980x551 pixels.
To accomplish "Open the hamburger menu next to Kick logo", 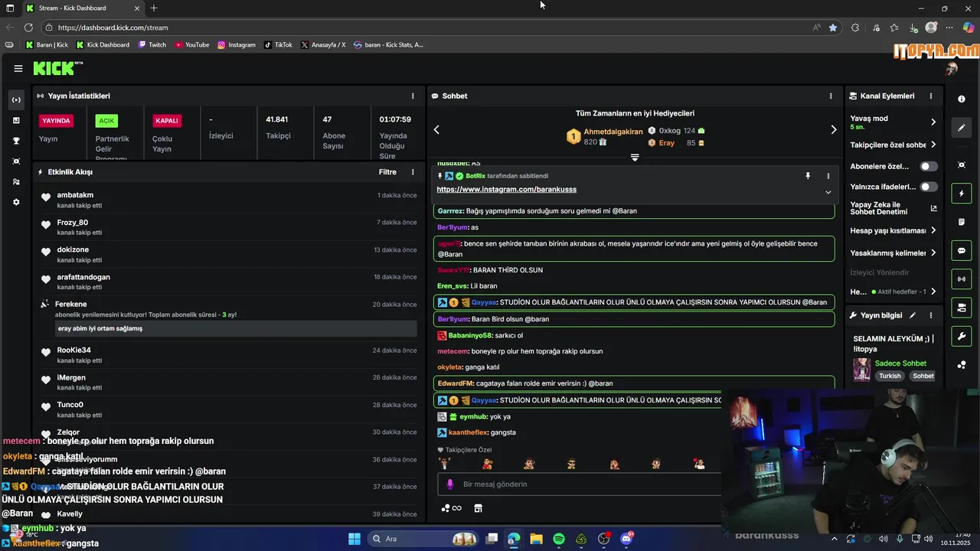I will click(x=18, y=68).
